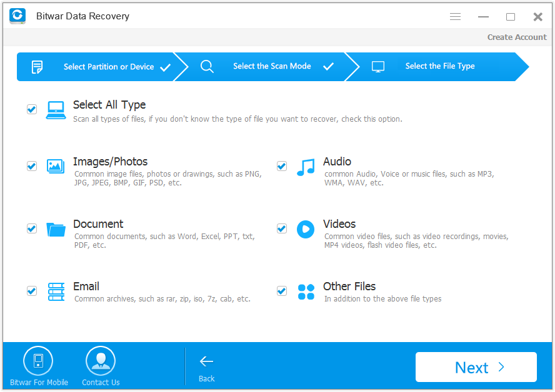Screen dimensions: 555x392
Task: Click 'In addition to the above file types'
Action: 383,299
